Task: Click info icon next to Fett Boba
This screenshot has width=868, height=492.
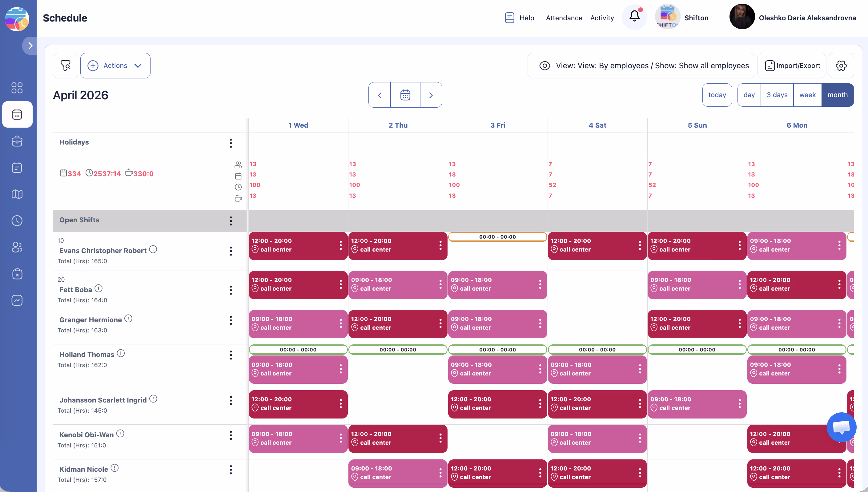Action: click(98, 288)
